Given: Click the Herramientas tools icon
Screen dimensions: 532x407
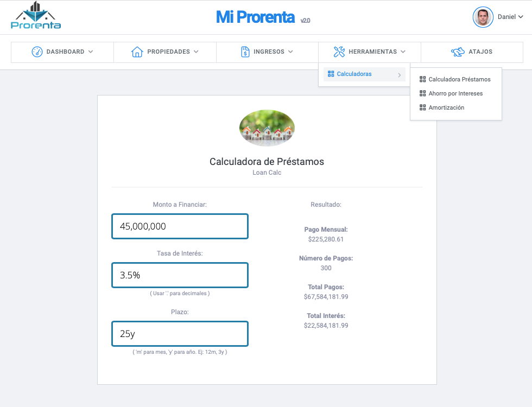Looking at the screenshot, I should click(339, 52).
